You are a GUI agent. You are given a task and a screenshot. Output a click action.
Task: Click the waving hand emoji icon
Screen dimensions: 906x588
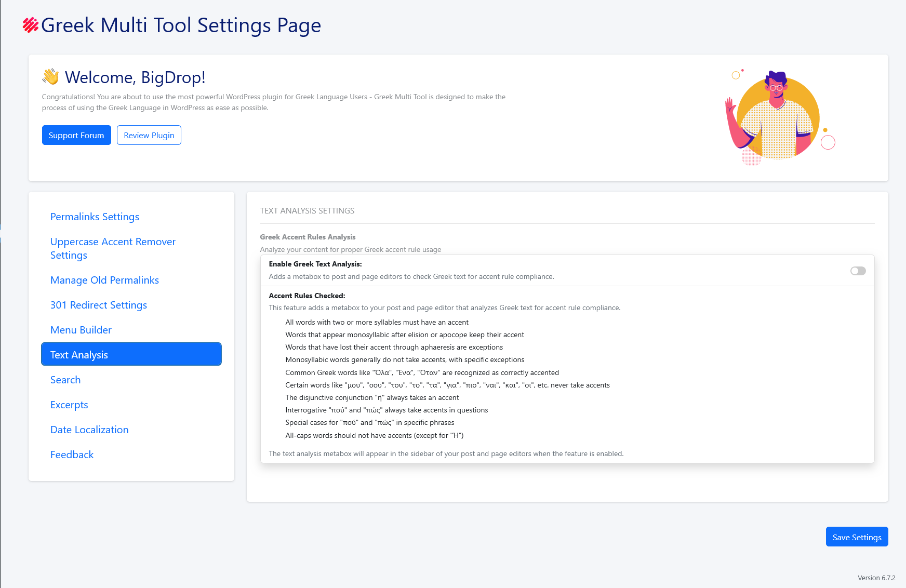pyautogui.click(x=51, y=77)
